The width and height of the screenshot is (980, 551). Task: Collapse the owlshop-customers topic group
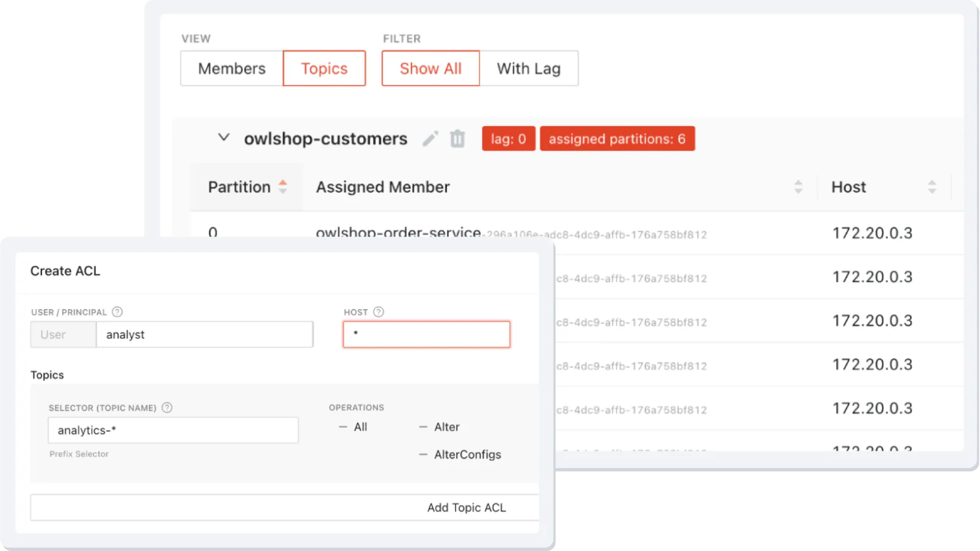(x=224, y=138)
